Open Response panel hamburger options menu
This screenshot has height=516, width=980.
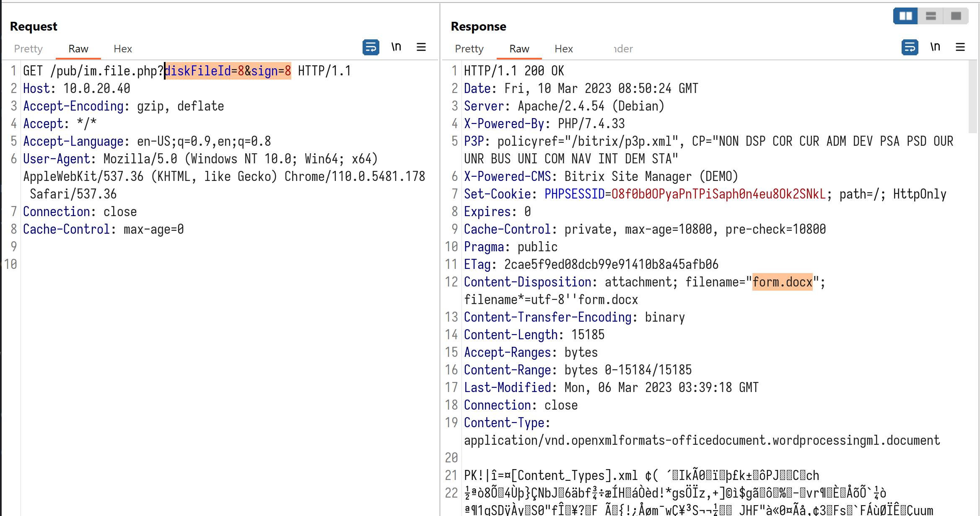[960, 47]
